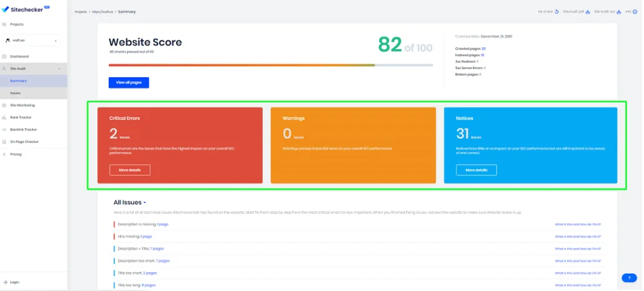Click the View all pages button

128,82
